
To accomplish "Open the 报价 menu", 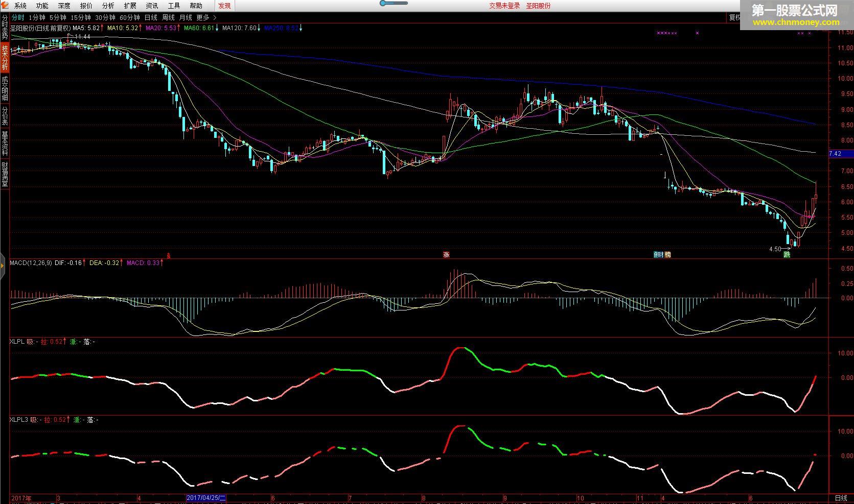I will tap(86, 6).
